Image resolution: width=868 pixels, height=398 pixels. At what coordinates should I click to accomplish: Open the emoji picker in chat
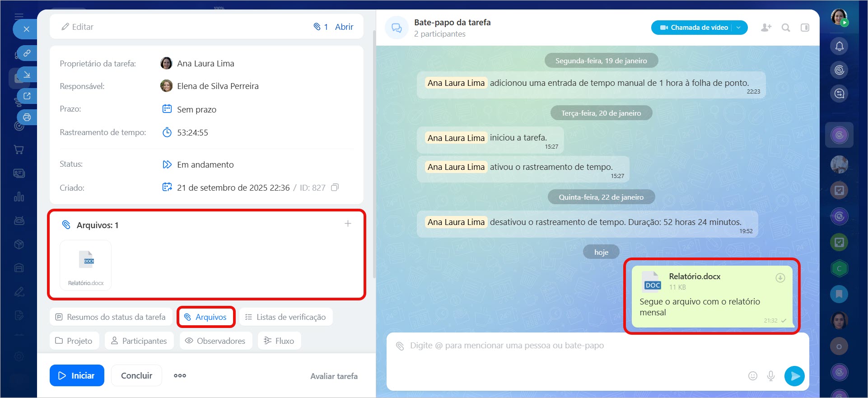point(752,376)
